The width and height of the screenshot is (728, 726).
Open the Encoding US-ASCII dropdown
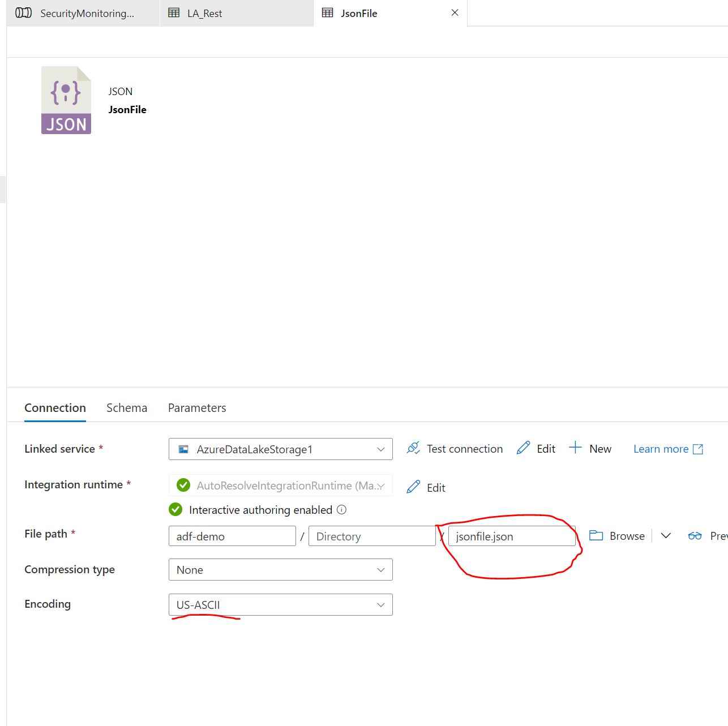(280, 605)
